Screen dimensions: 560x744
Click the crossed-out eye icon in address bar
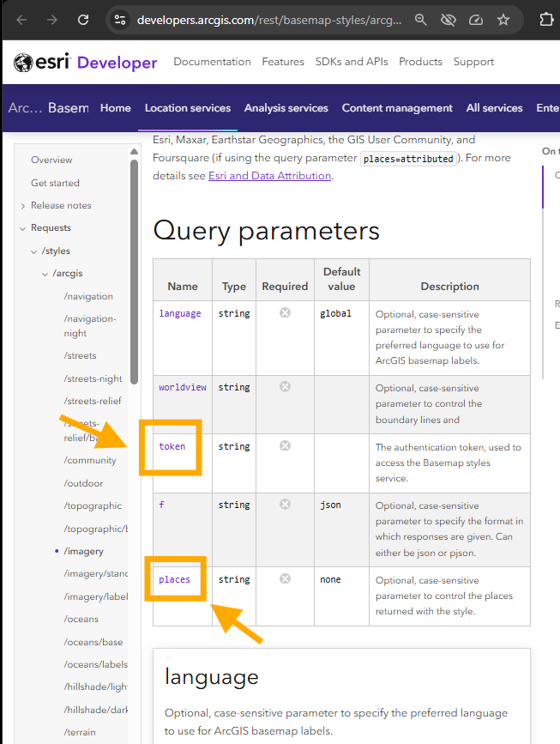tap(449, 20)
